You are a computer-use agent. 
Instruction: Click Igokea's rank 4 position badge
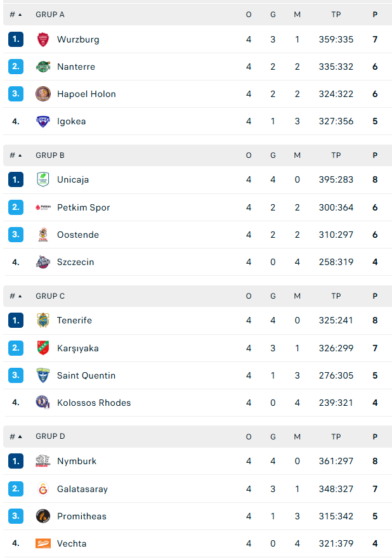click(x=16, y=121)
